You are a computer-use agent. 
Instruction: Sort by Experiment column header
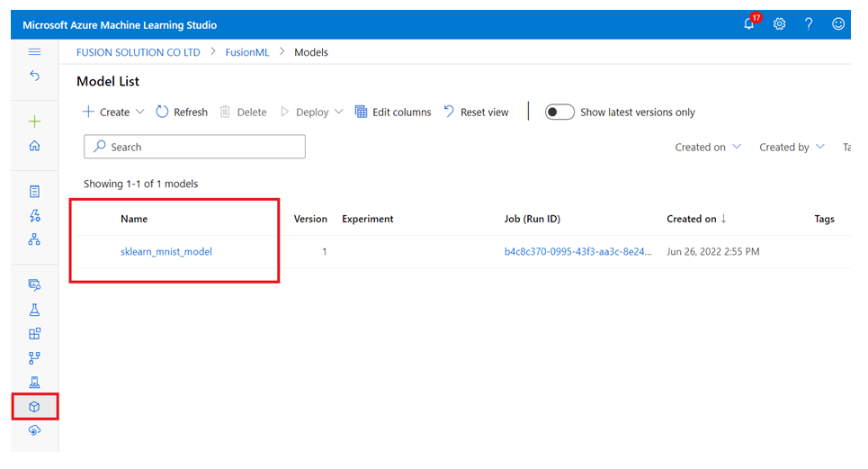tap(368, 219)
